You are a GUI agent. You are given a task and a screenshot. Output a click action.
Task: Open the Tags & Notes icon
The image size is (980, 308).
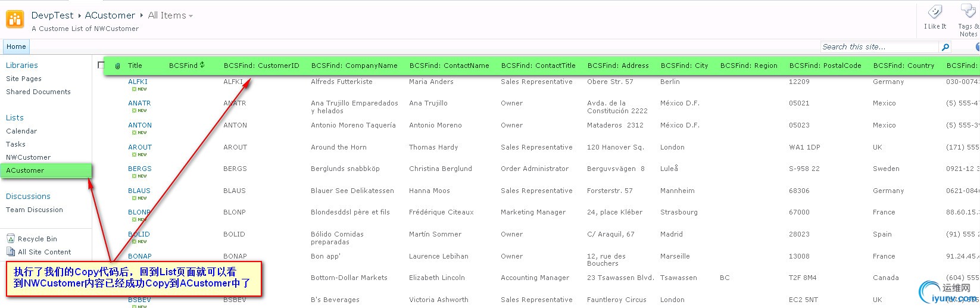coord(968,12)
